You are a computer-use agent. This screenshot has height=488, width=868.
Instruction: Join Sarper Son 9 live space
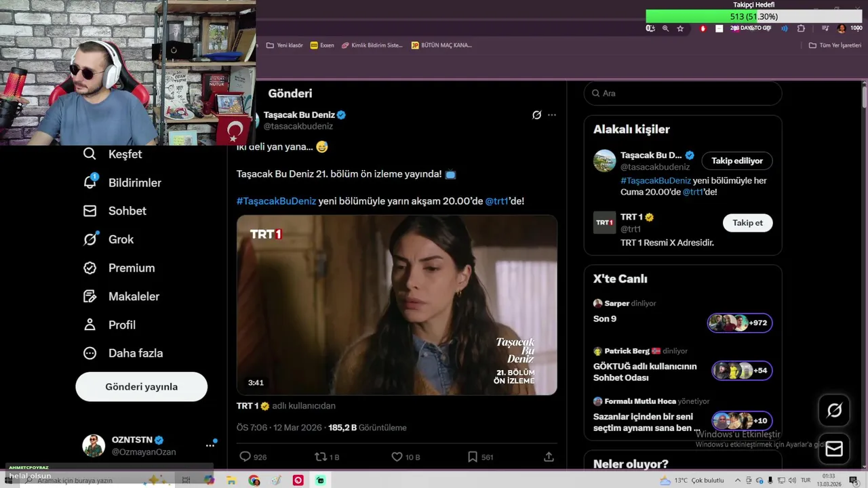coord(740,323)
